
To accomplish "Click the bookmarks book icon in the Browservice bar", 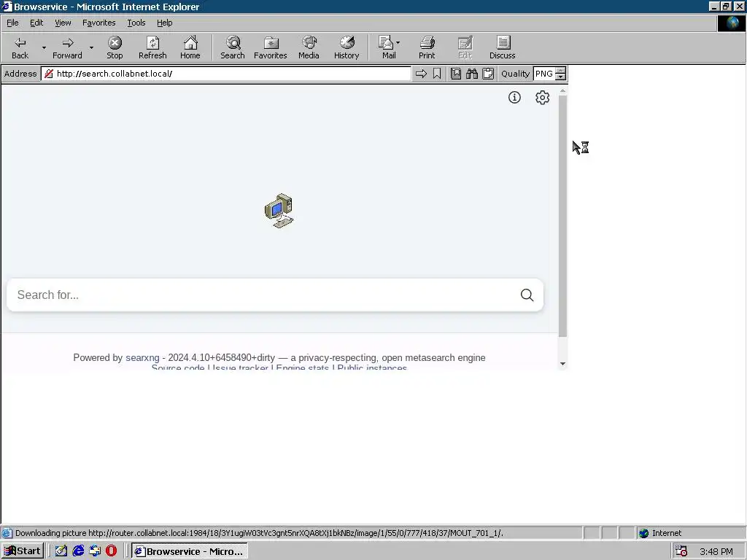I will 456,74.
